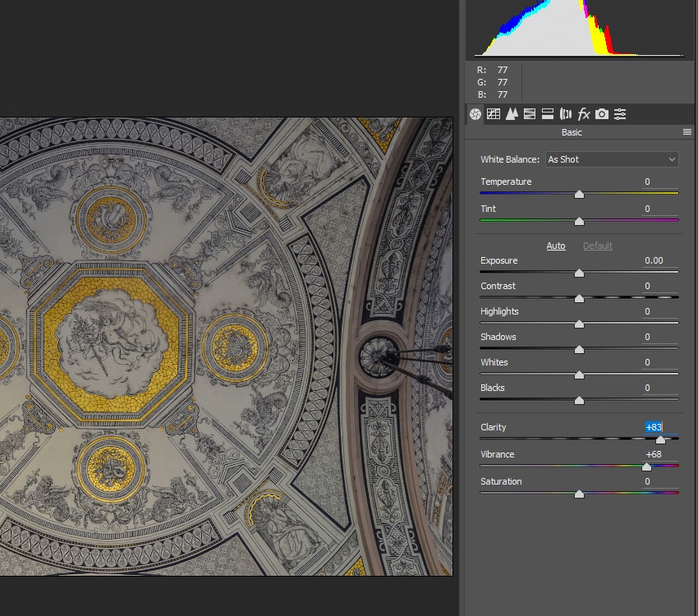Viewport: 698px width, 616px height.
Task: Click the Clarity slider handle
Action: (x=660, y=439)
